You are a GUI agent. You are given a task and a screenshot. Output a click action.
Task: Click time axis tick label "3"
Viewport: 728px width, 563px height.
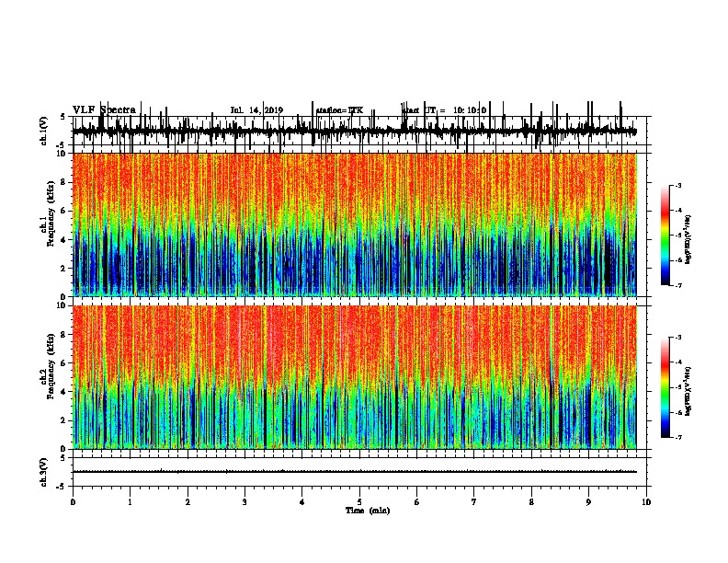tap(245, 502)
